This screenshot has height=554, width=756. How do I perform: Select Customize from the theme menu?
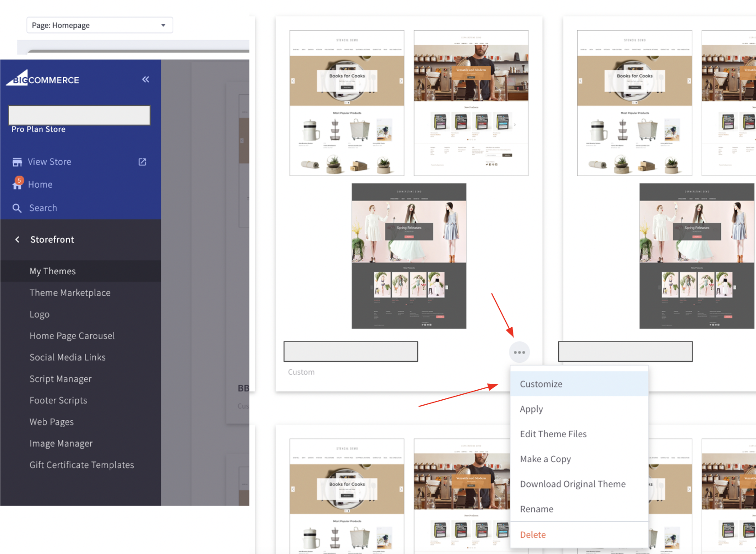[x=541, y=384]
